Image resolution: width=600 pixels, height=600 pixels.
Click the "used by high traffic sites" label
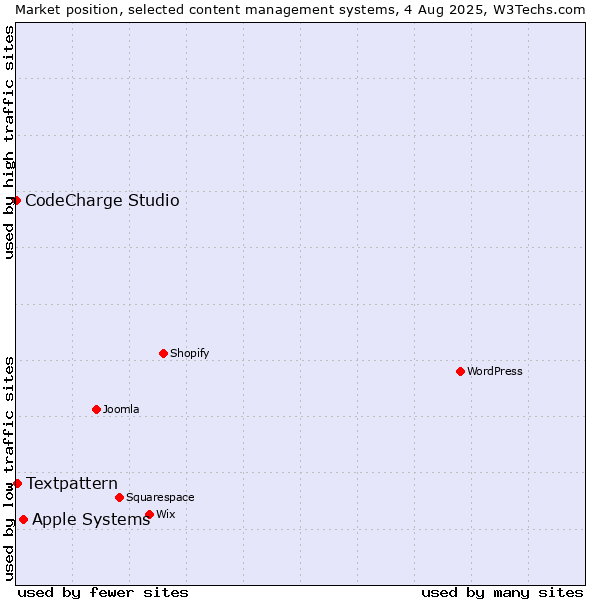(x=9, y=142)
